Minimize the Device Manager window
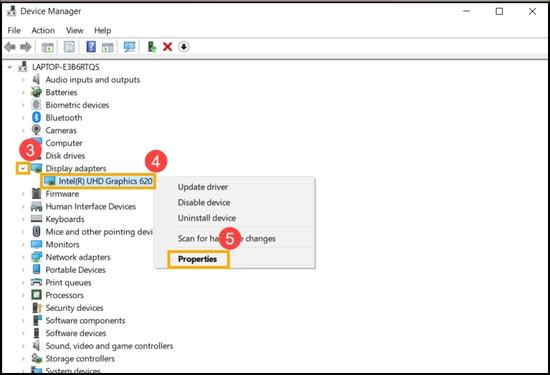This screenshot has width=550, height=375. coord(467,12)
